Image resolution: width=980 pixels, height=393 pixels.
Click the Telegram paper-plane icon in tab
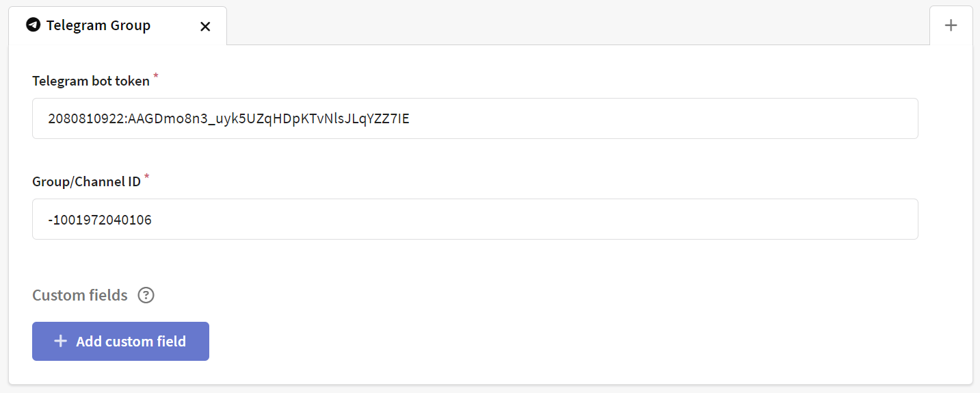pyautogui.click(x=33, y=25)
